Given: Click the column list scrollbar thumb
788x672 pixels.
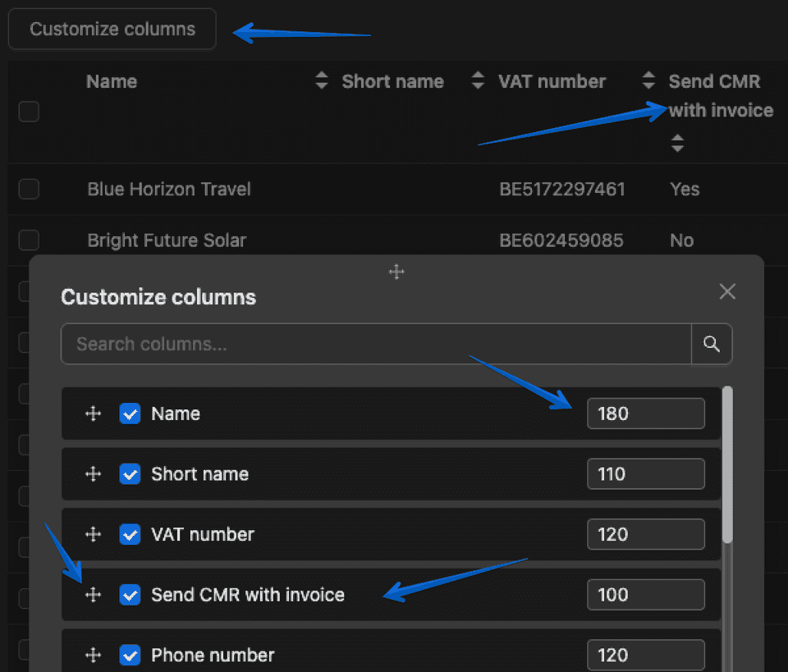Looking at the screenshot, I should click(727, 464).
